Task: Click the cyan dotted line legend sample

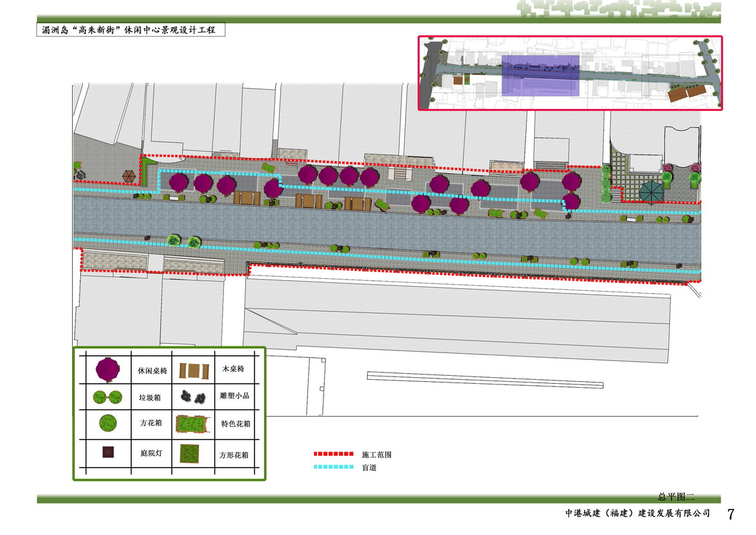Action: (334, 467)
